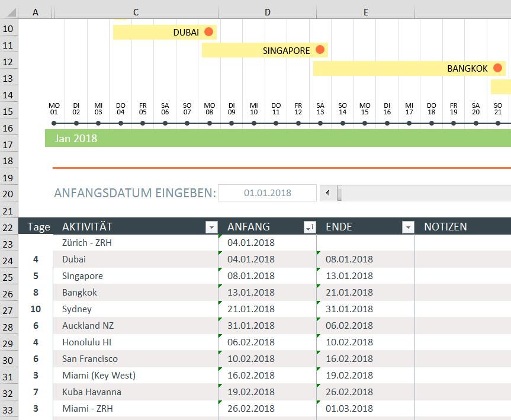Select the Honolulu HI cell

[136, 342]
